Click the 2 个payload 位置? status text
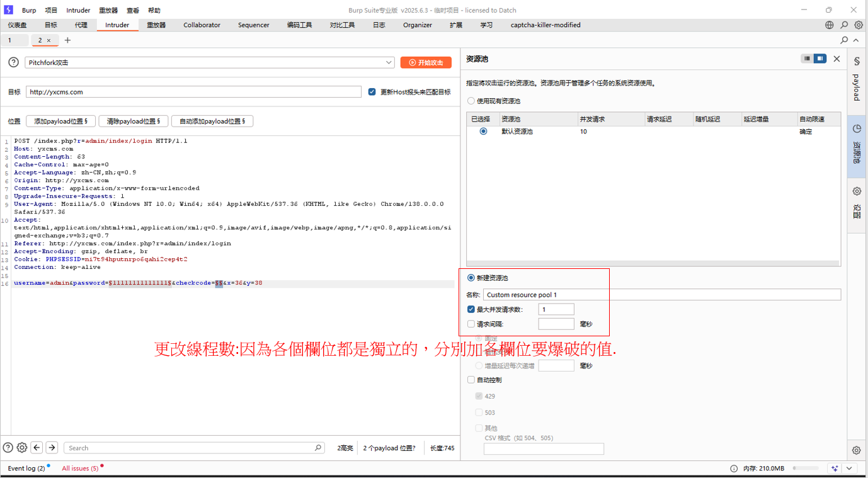 click(389, 448)
